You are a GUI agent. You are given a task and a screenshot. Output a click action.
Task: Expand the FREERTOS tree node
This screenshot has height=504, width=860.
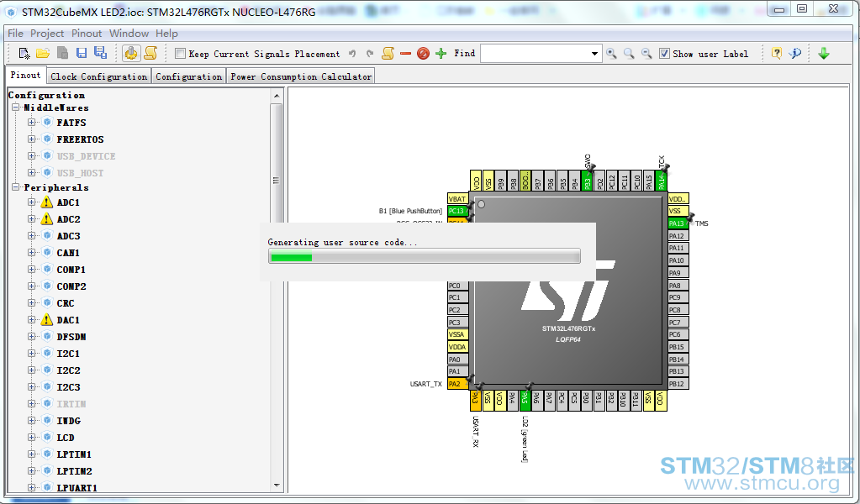pyautogui.click(x=31, y=139)
